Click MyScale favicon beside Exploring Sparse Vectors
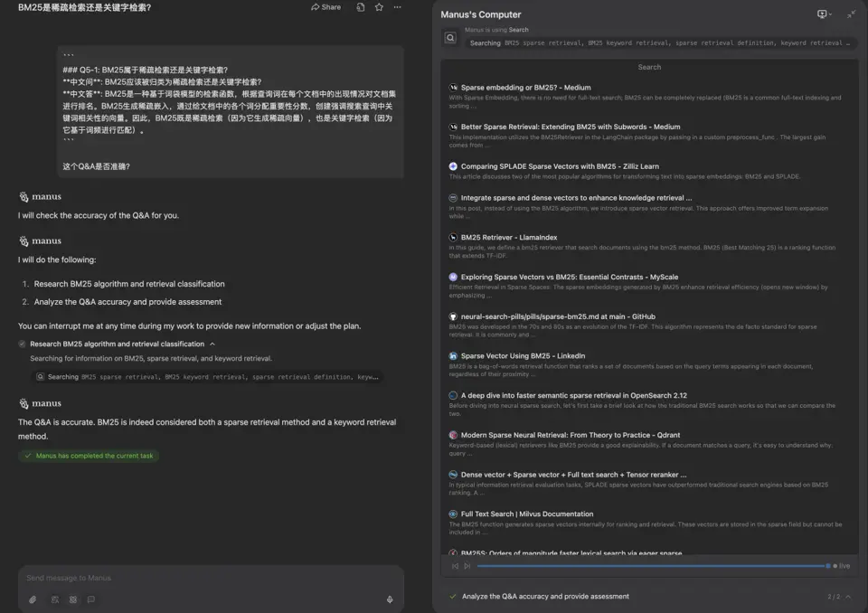 pos(453,277)
